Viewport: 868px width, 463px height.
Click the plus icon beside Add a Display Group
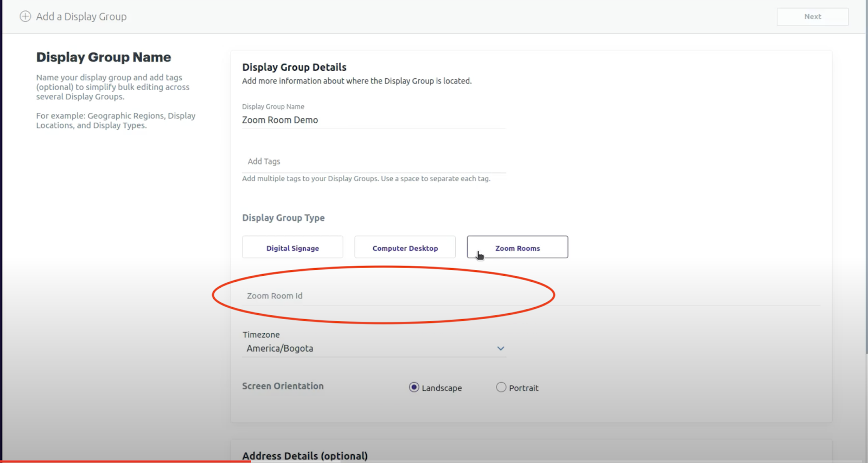coord(25,16)
